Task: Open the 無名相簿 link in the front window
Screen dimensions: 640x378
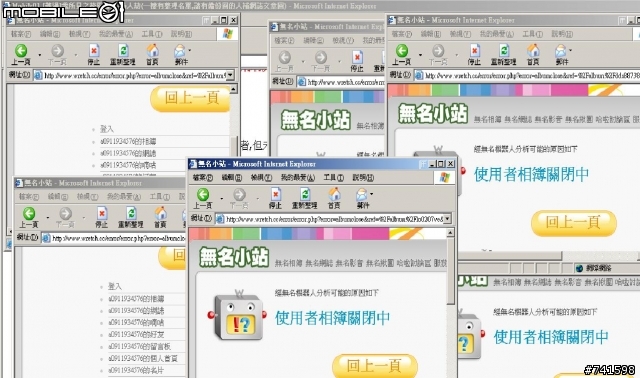Action: pyautogui.click(x=289, y=263)
